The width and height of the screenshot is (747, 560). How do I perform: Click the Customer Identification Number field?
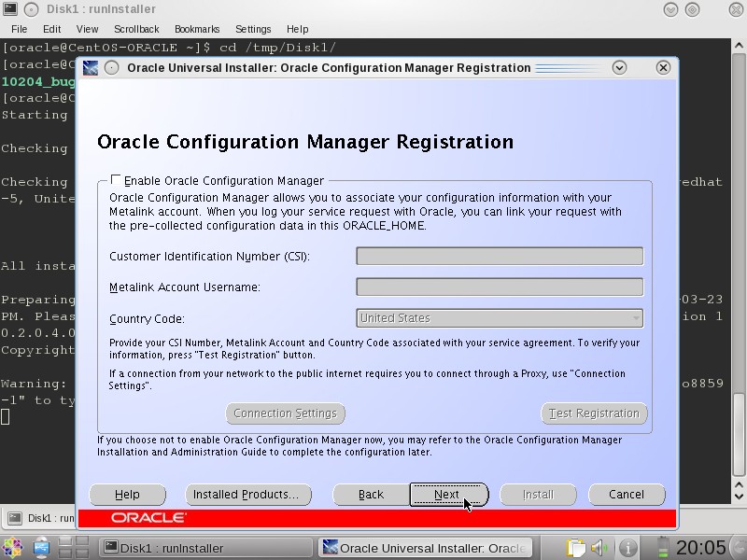click(500, 257)
